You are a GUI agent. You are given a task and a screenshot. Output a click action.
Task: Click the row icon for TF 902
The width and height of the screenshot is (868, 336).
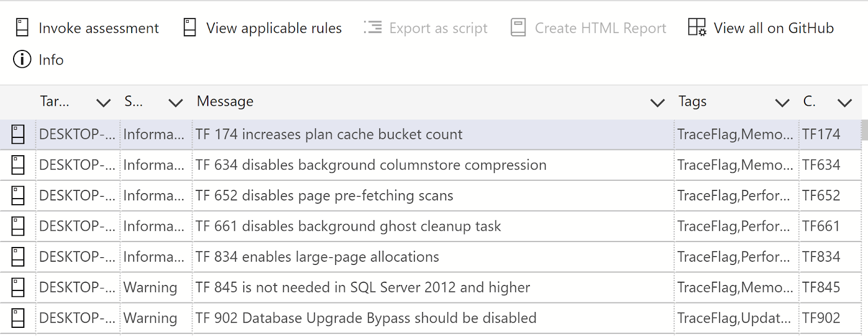pos(18,318)
